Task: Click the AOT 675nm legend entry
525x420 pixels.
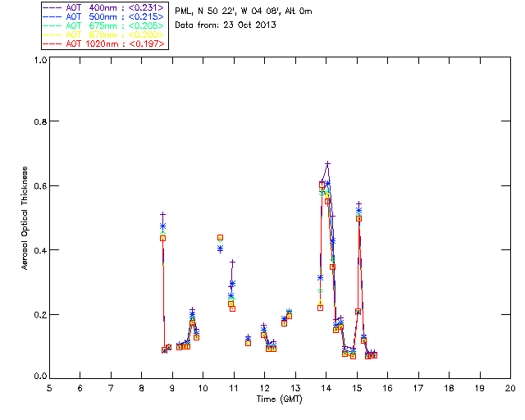Action: coord(104,25)
